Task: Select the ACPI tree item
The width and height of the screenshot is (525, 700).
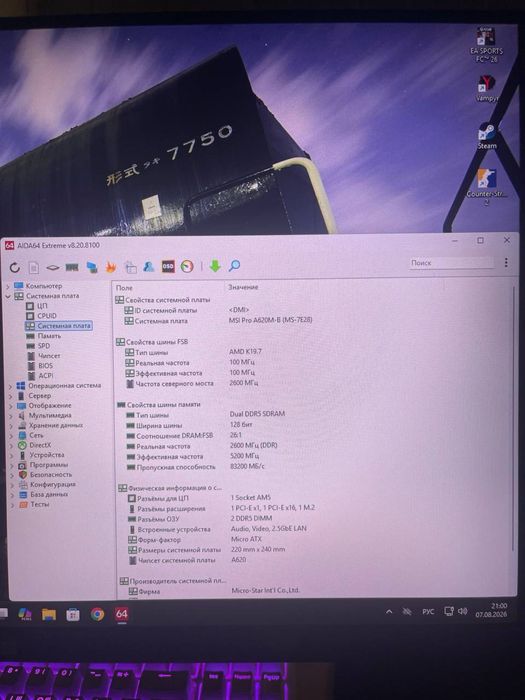Action: (x=41, y=375)
